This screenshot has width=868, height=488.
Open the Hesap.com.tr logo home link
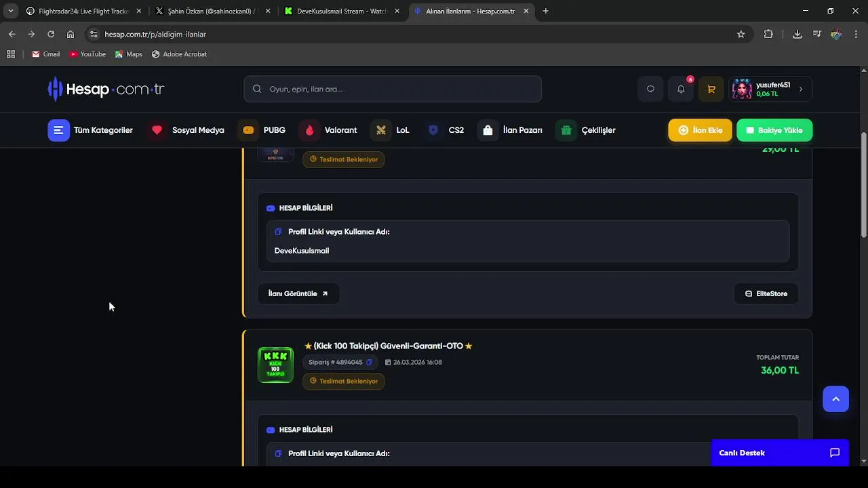pos(106,89)
